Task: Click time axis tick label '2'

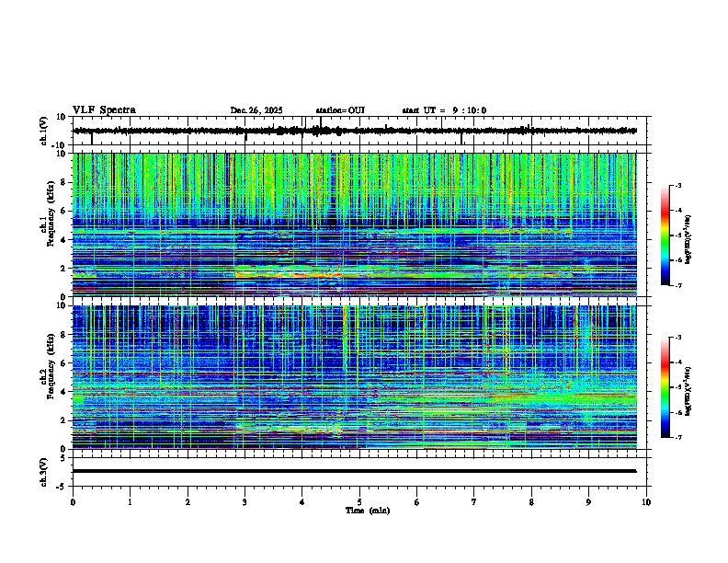Action: [188, 502]
